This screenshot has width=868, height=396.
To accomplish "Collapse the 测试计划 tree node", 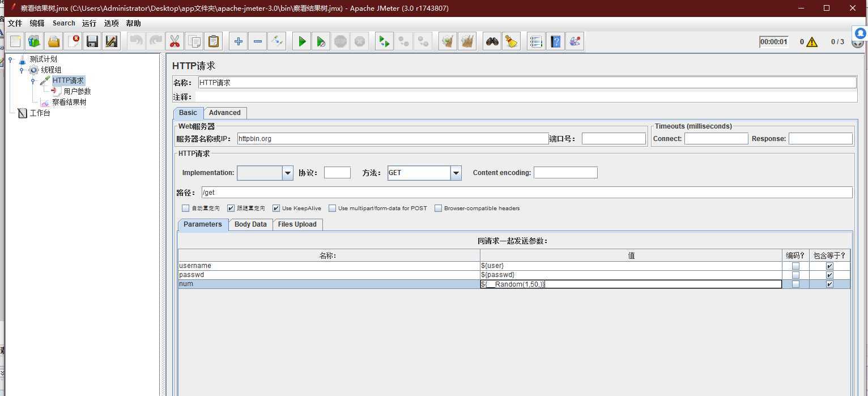I will tap(10, 59).
